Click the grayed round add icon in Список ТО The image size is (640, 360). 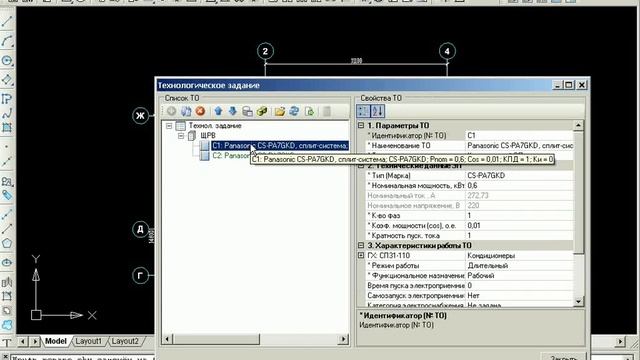(171, 111)
